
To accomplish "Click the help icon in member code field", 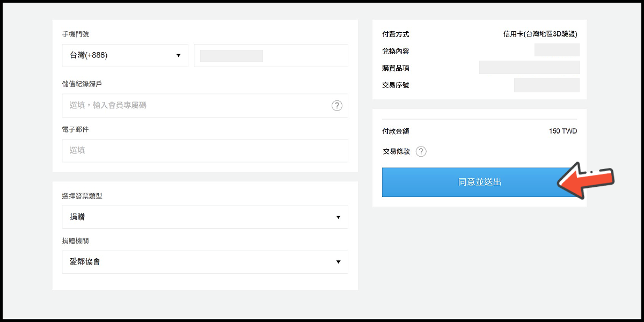I will pyautogui.click(x=336, y=106).
